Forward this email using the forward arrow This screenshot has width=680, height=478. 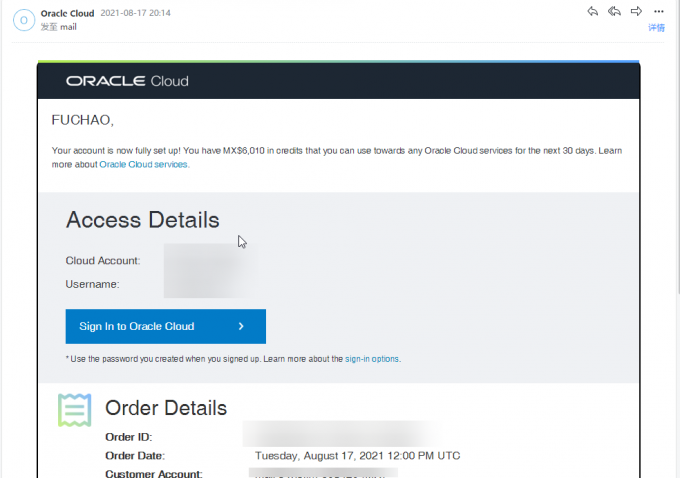[636, 11]
